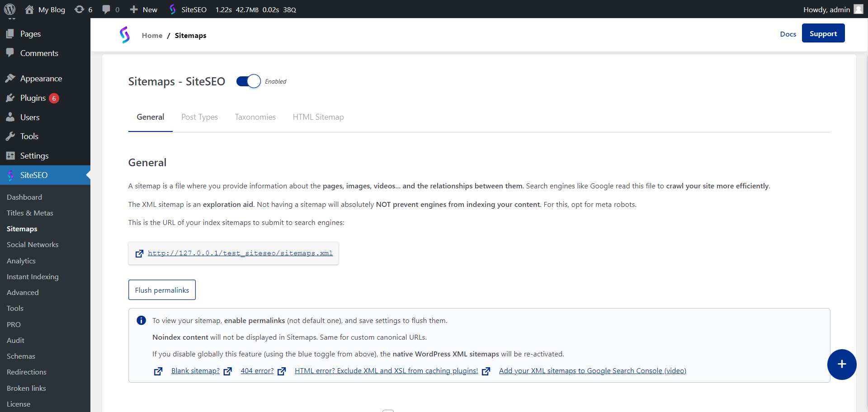Open the 404 error? help link
Screen dimensions: 868x412
(257, 371)
